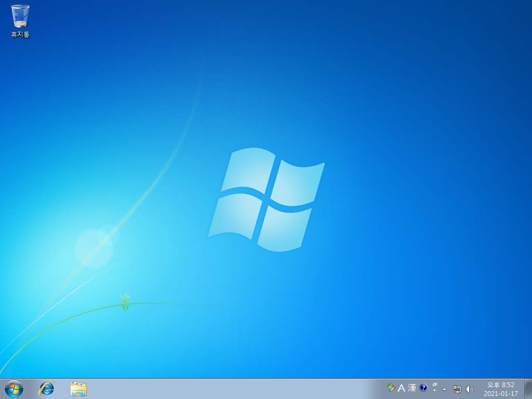532x399 pixels.
Task: Click the 漢 Hanja conversion button
Action: 412,388
